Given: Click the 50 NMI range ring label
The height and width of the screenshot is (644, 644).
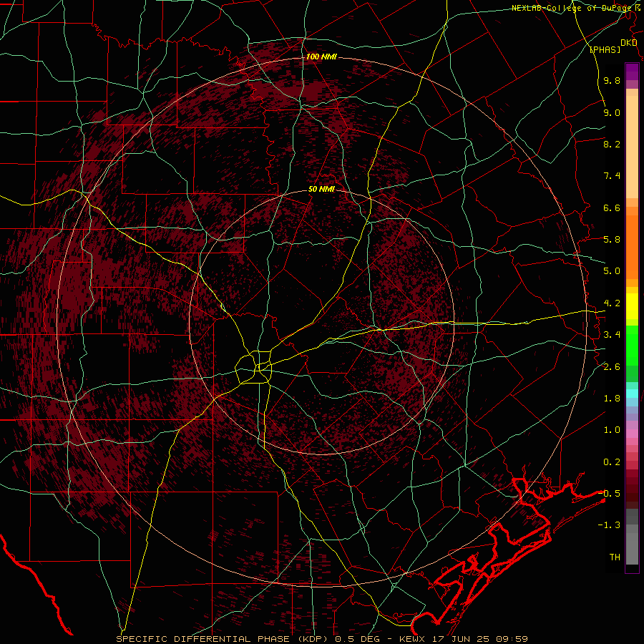Looking at the screenshot, I should pyautogui.click(x=321, y=189).
